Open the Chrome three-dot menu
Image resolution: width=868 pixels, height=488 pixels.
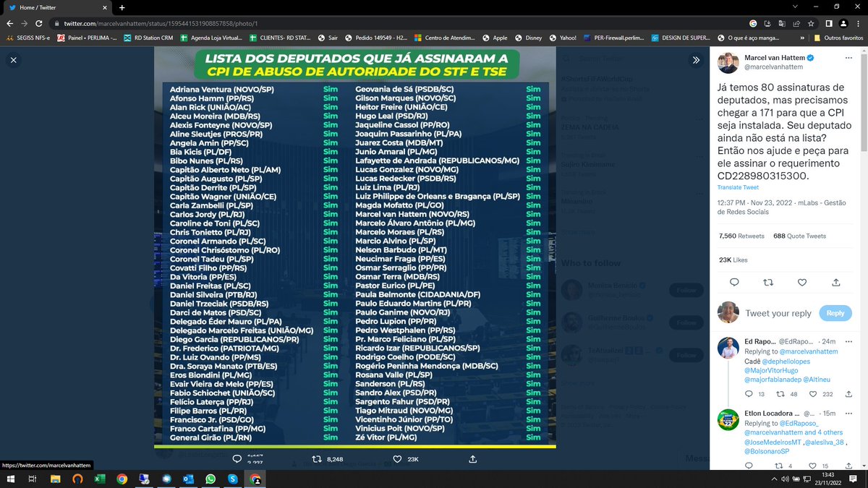tap(859, 23)
